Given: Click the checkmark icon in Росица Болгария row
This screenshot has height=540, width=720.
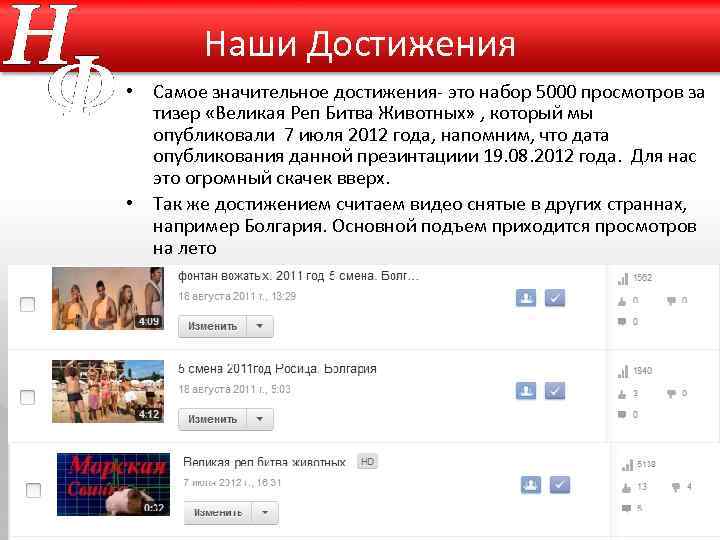Looking at the screenshot, I should pyautogui.click(x=555, y=391).
